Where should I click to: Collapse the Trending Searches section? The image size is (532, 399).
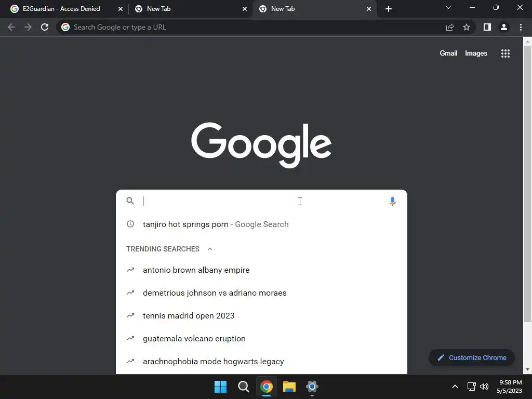(210, 249)
